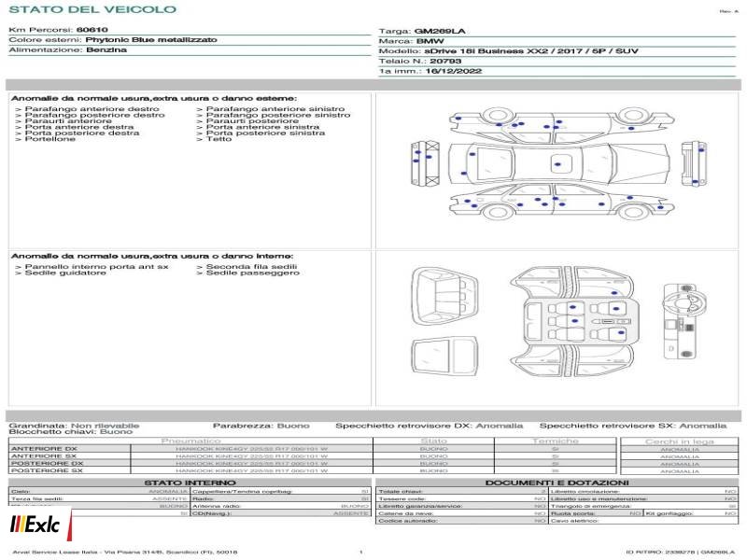Click the 'Termiche' column header

(556, 441)
